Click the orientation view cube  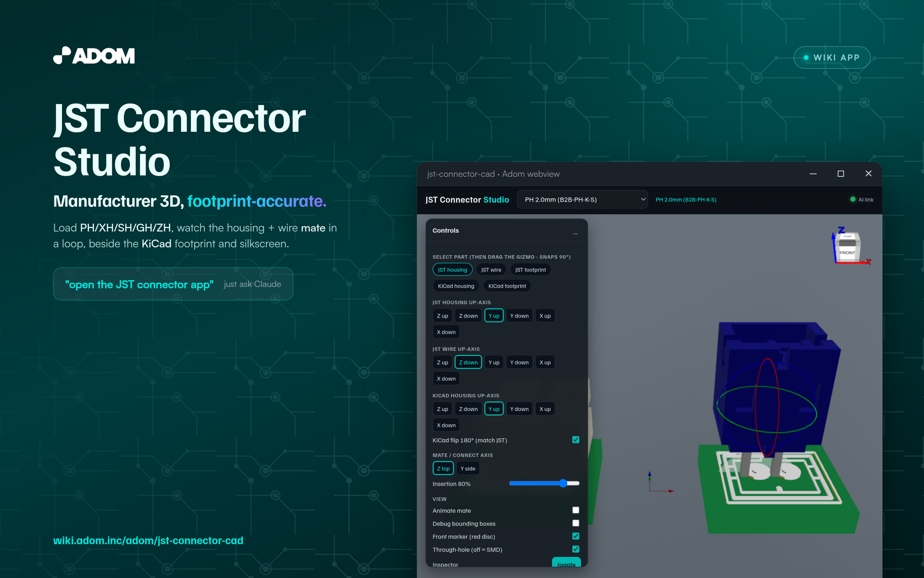[x=847, y=246]
